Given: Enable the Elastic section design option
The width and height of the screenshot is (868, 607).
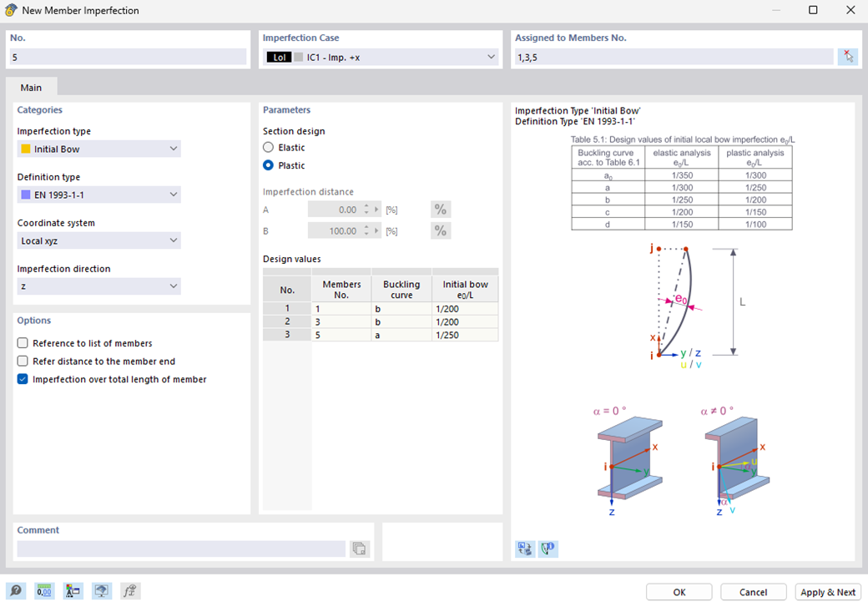Looking at the screenshot, I should coord(269,146).
